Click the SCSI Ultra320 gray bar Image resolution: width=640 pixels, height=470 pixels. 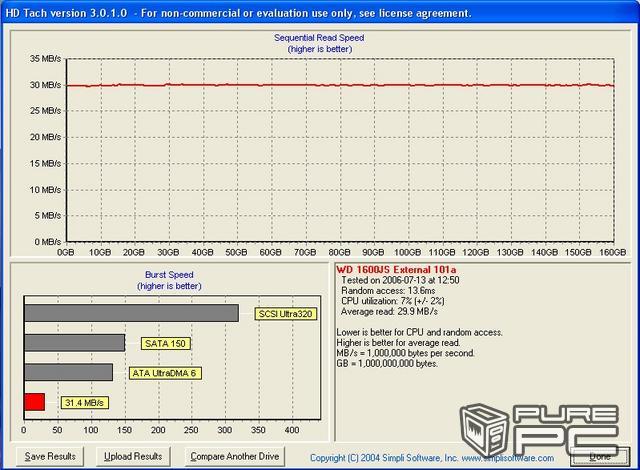pyautogui.click(x=131, y=313)
